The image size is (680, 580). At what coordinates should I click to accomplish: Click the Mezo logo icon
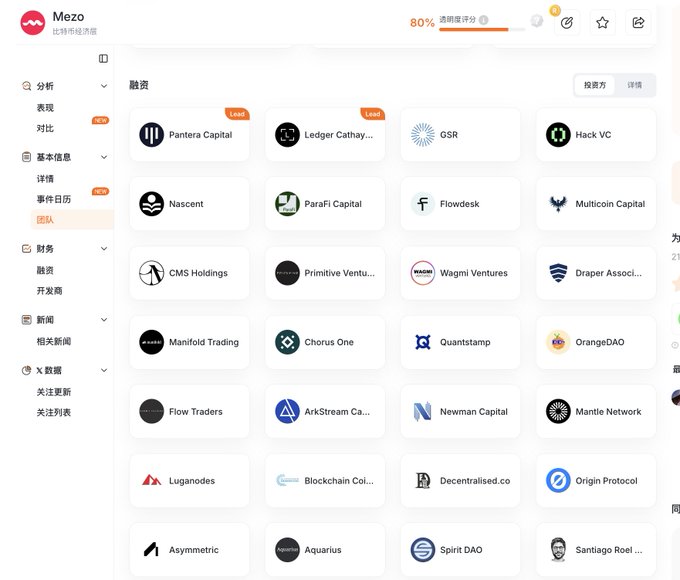[33, 23]
